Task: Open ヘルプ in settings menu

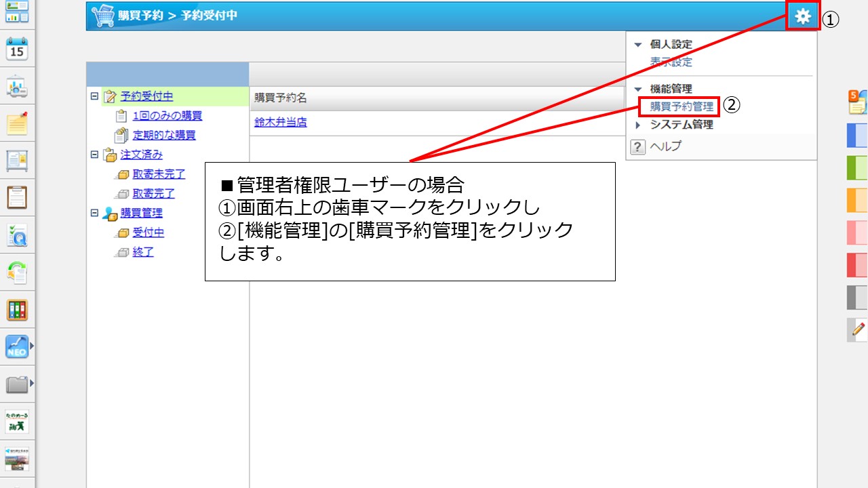Action: click(666, 146)
